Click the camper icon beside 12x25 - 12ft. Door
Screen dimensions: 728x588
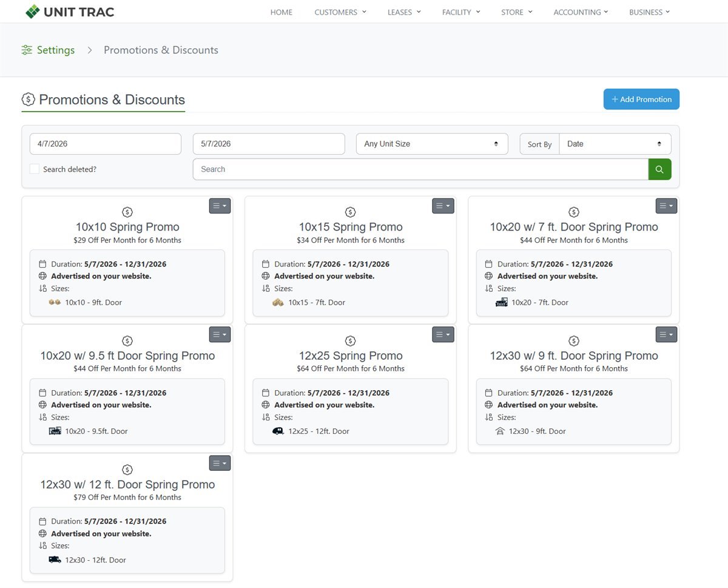tap(278, 431)
